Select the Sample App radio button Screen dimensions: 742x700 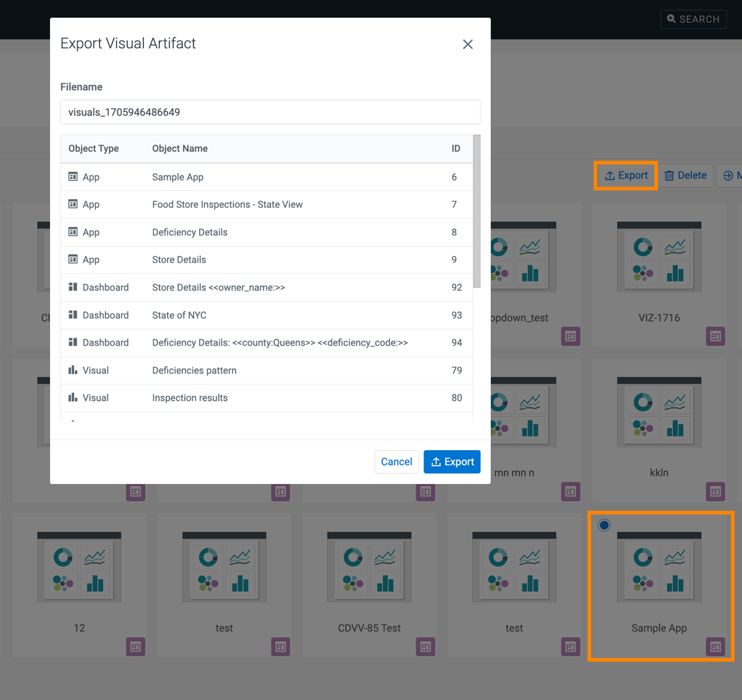[x=604, y=525]
